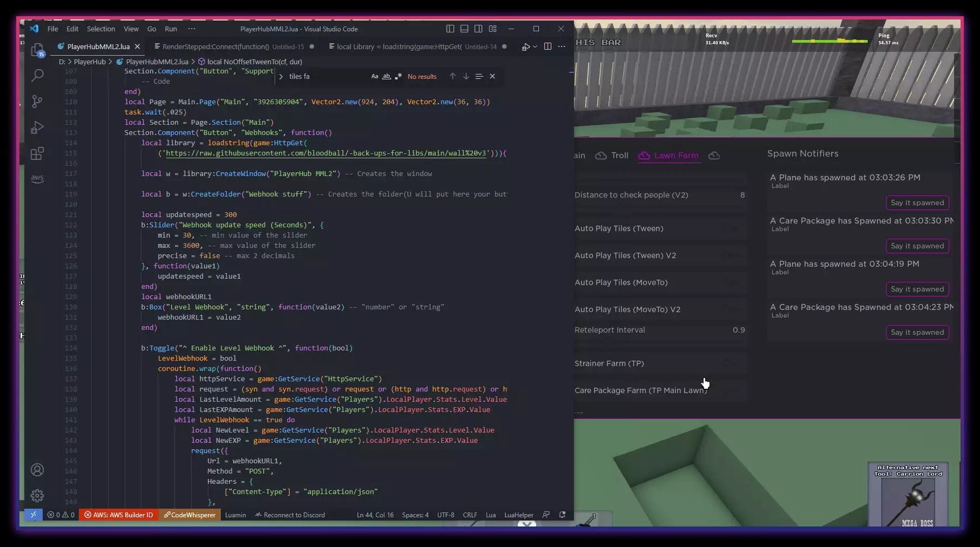The image size is (980, 547).
Task: Click the feedback icon in status bar
Action: coord(546,515)
